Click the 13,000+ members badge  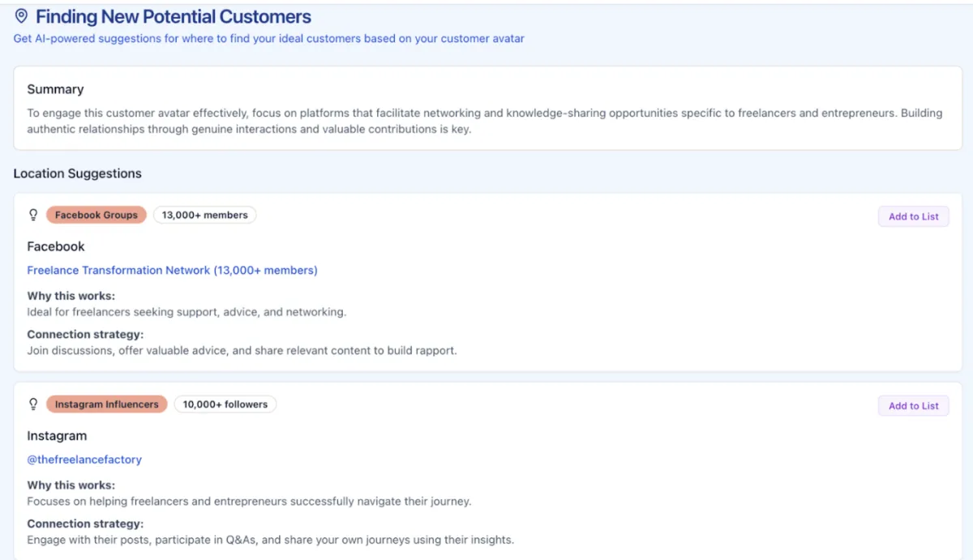[x=204, y=215]
